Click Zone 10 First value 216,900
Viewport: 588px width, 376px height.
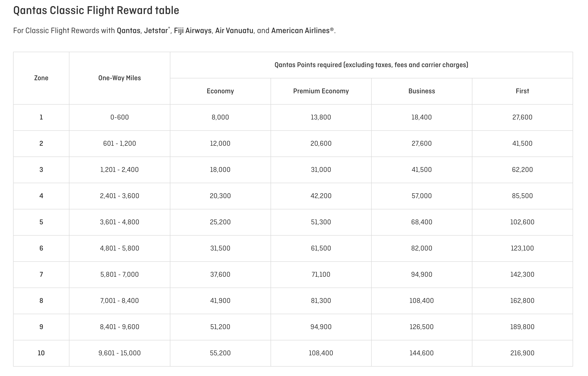pyautogui.click(x=522, y=353)
